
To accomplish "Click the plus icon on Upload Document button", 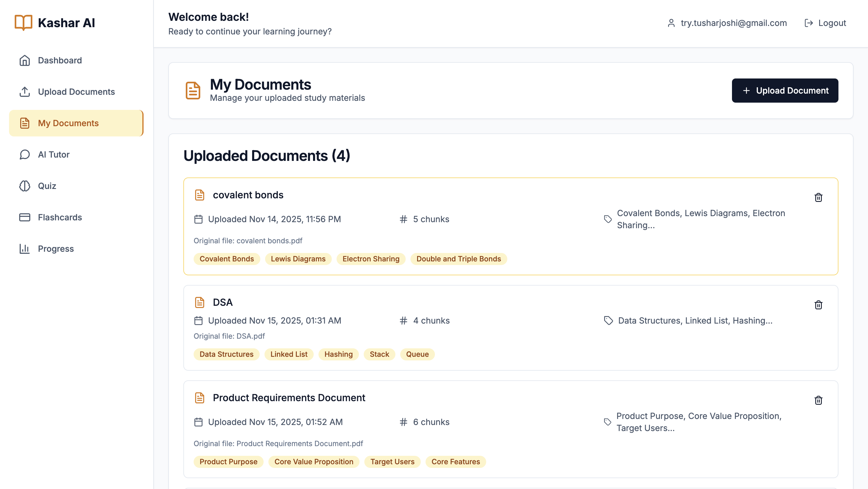I will (x=746, y=91).
